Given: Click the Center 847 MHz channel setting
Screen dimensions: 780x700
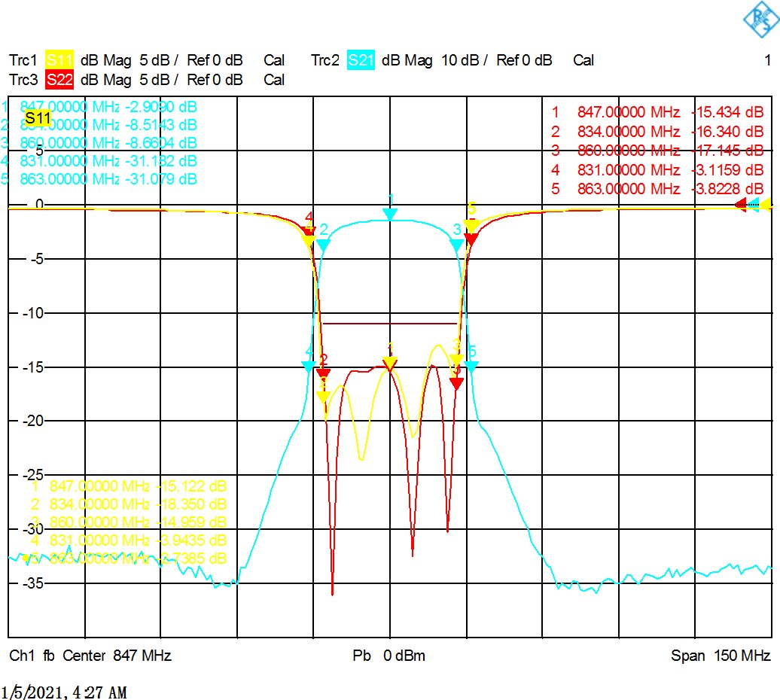Looking at the screenshot, I should point(117,656).
